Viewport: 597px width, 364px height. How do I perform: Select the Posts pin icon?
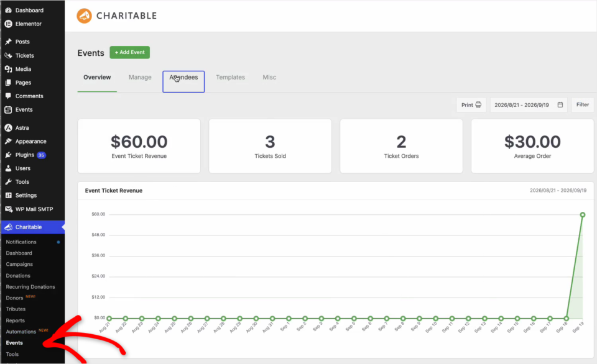coord(8,42)
